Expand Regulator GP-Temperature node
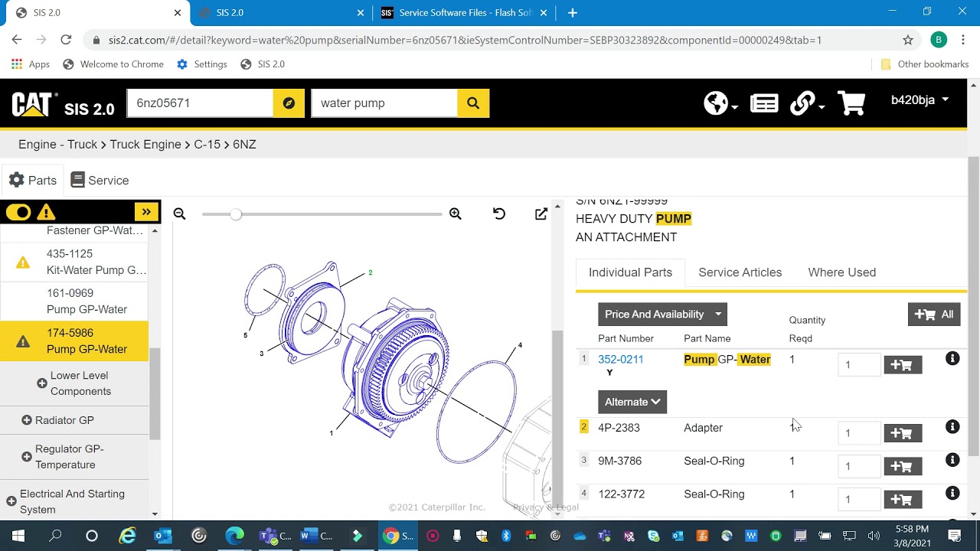This screenshot has width=980, height=551. pos(27,457)
